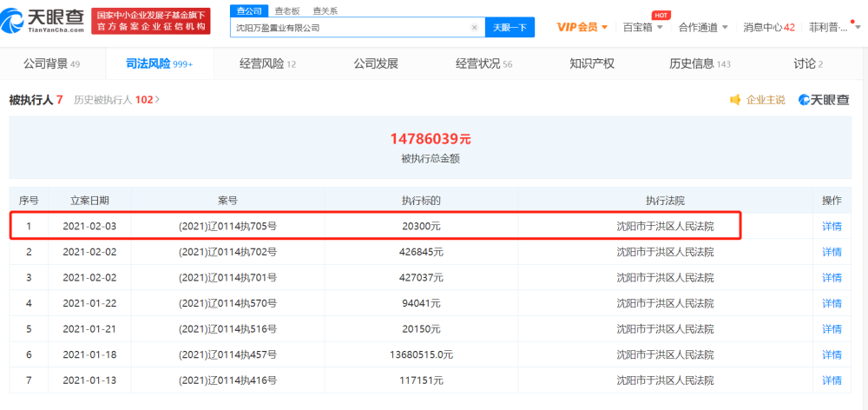The width and height of the screenshot is (868, 410).
Task: Select the 查公司 search tab
Action: coord(248,11)
